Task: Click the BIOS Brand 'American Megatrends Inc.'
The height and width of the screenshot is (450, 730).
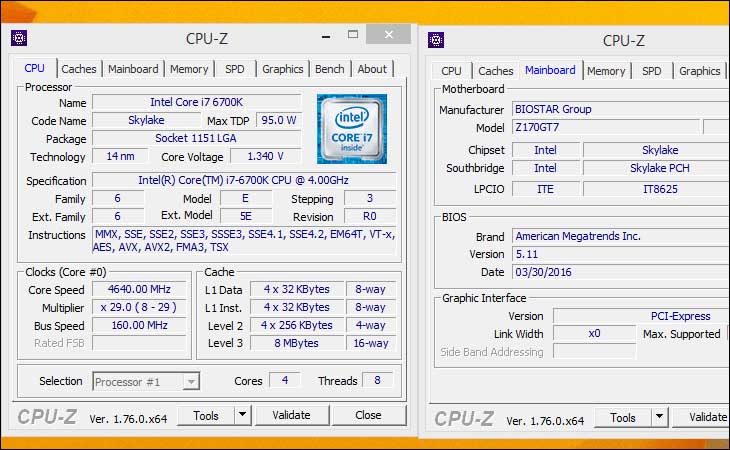Action: pyautogui.click(x=621, y=236)
